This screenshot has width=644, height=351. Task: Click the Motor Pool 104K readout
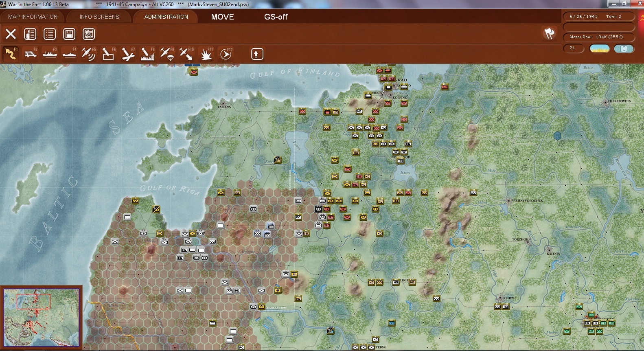coord(599,37)
